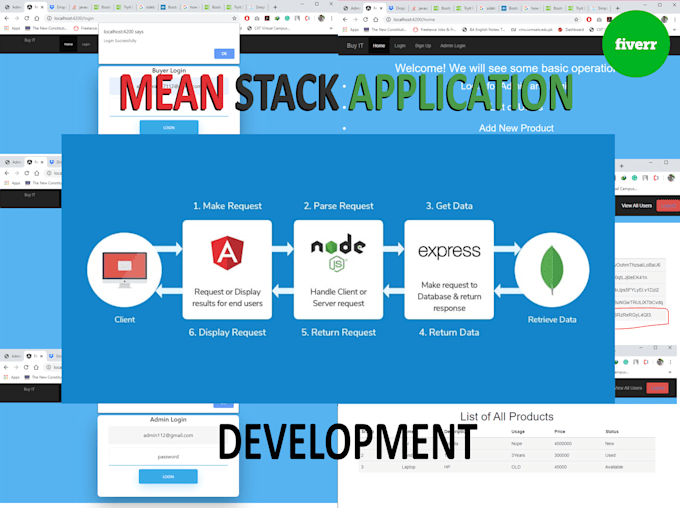Switch to Dropbox tab in top-left window
The height and width of the screenshot is (508, 680).
coord(57,7)
